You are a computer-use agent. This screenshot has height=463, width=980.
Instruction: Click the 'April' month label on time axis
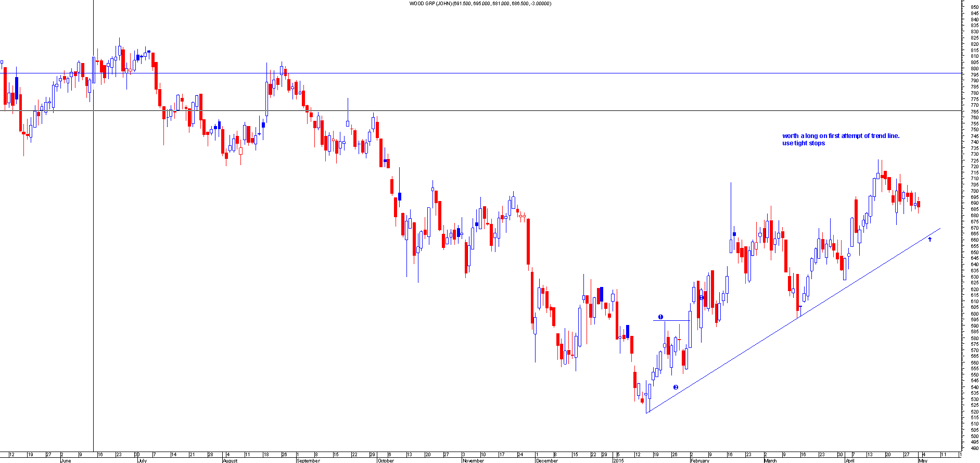850,460
